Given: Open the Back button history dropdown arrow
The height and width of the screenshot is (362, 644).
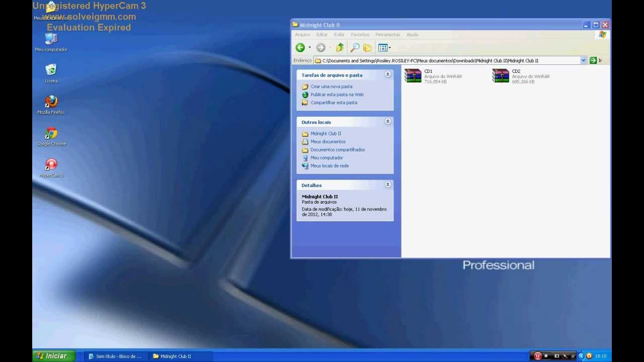Looking at the screenshot, I should [309, 48].
